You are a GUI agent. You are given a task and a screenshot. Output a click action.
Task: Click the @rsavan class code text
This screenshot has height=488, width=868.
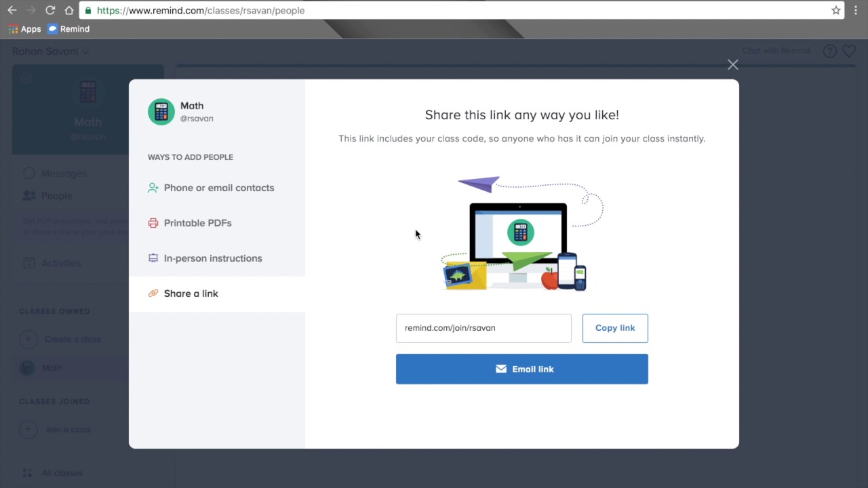coord(197,119)
